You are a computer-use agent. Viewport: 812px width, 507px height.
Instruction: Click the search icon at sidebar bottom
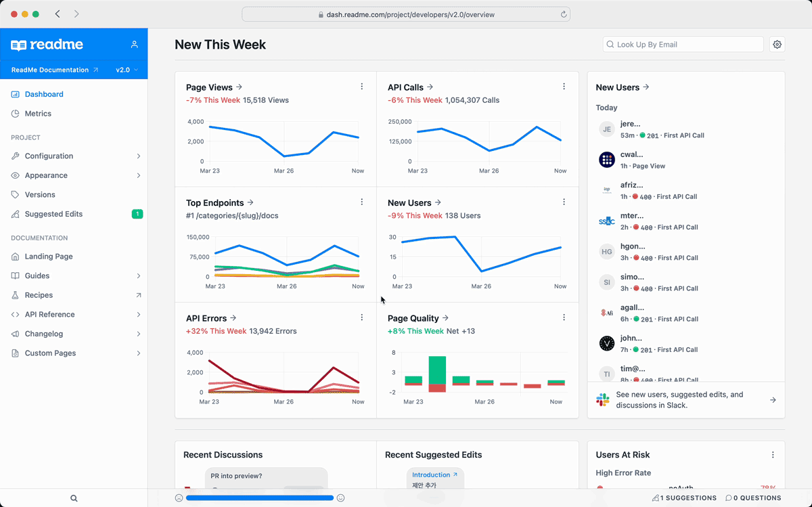(x=74, y=498)
